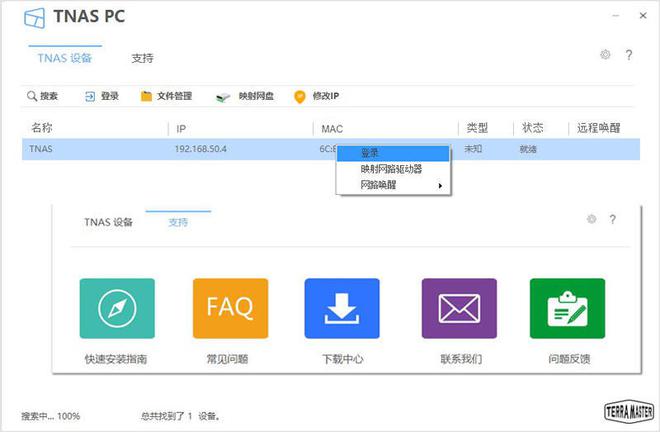660x432 pixels.
Task: Click the search magnifier icon
Action: click(x=32, y=96)
